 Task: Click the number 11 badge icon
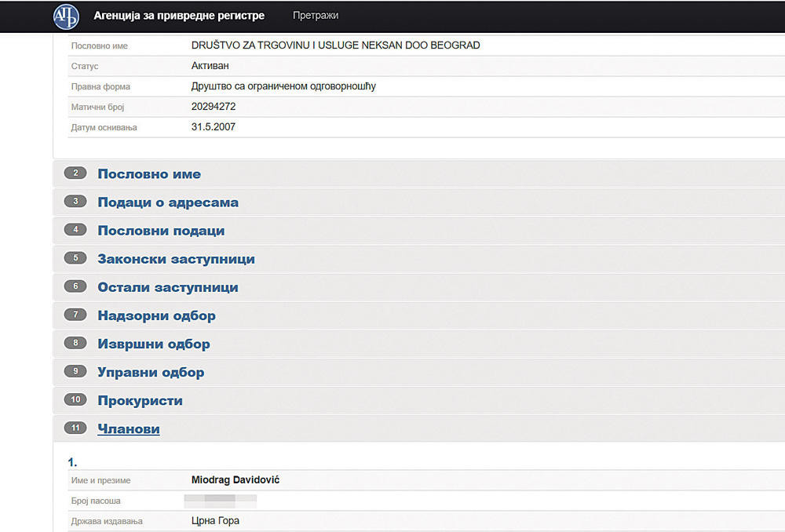click(75, 428)
